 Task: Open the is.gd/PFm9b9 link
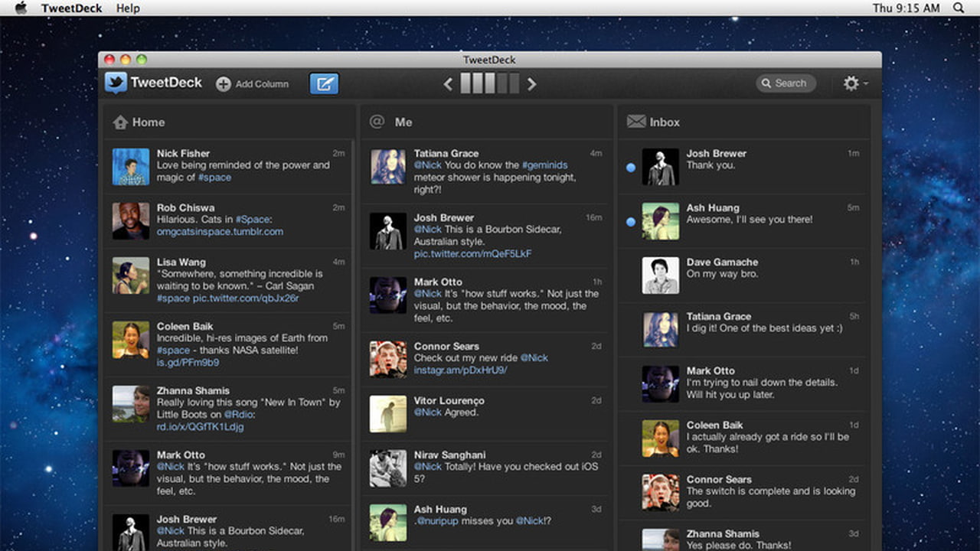point(188,363)
